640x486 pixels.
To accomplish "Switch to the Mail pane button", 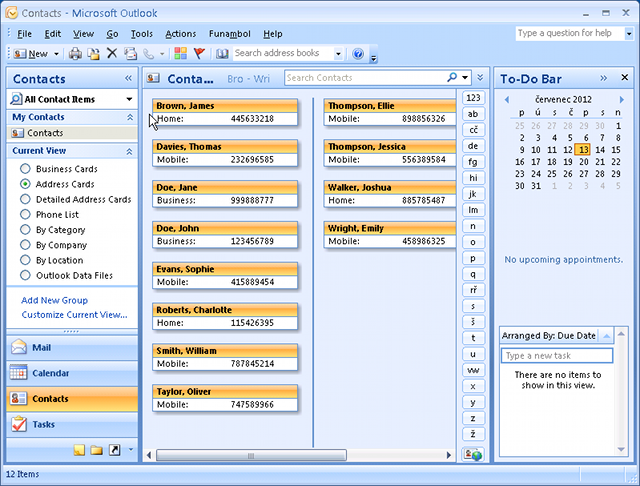I will (71, 348).
